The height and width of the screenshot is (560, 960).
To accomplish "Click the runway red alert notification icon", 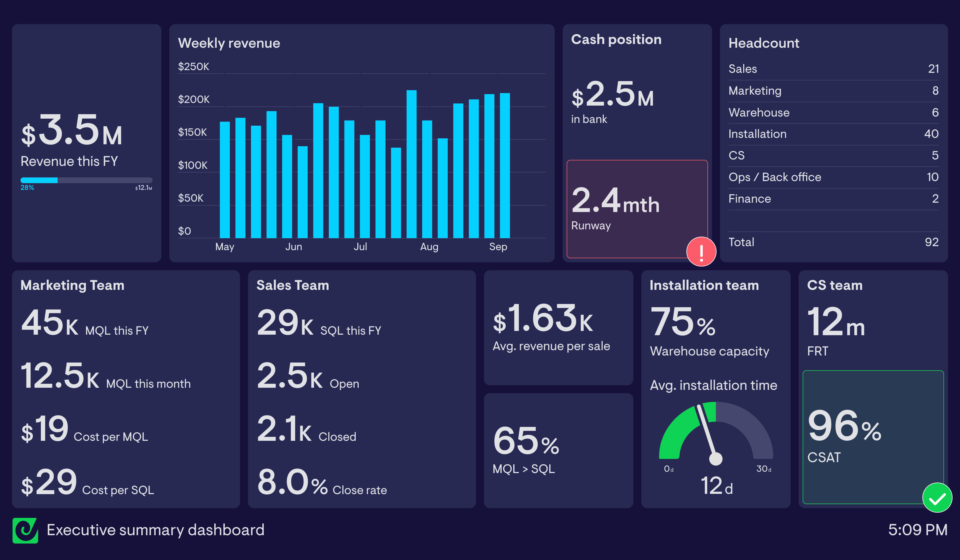I will pos(700,252).
